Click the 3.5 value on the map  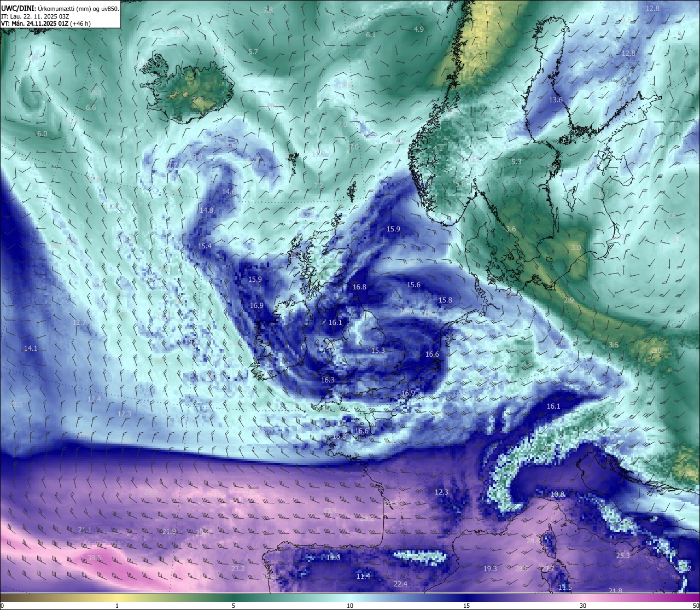click(614, 345)
